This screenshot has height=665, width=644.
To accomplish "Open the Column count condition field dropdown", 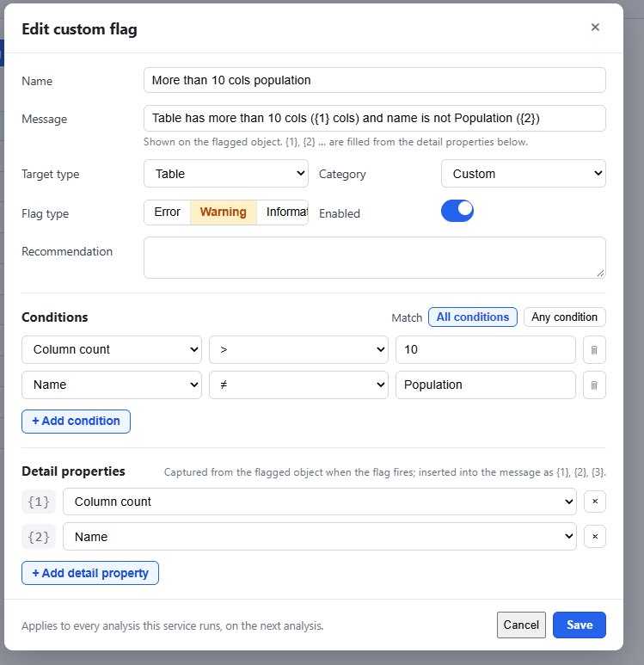I will pos(112,349).
